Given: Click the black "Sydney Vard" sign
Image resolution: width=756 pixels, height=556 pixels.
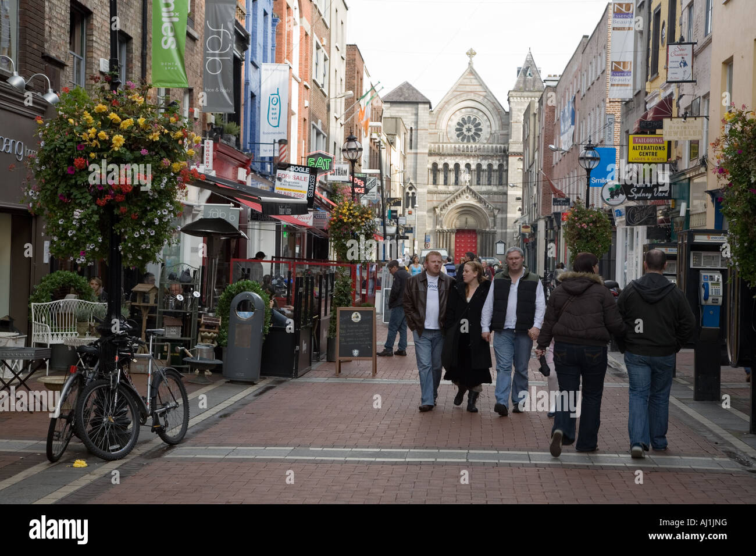Looking at the screenshot, I should [648, 191].
